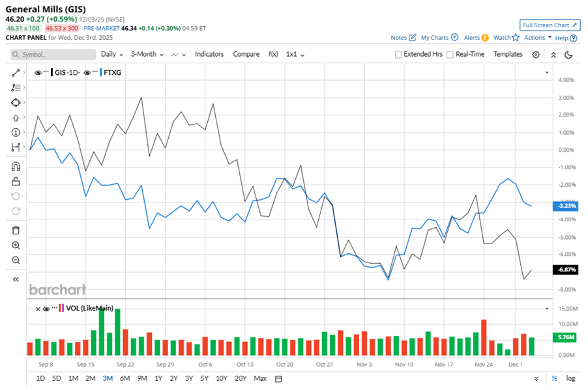588x390 pixels.
Task: Click the FTXG blue series color bar
Action: point(101,73)
